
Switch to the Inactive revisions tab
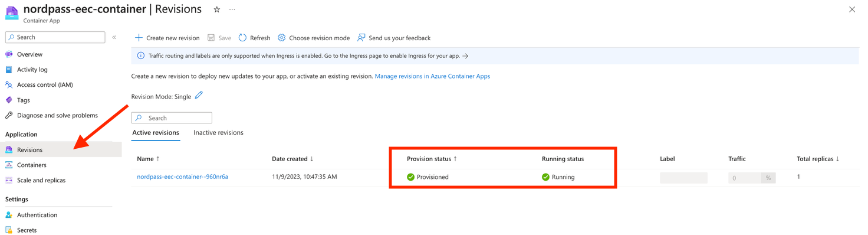pos(218,133)
